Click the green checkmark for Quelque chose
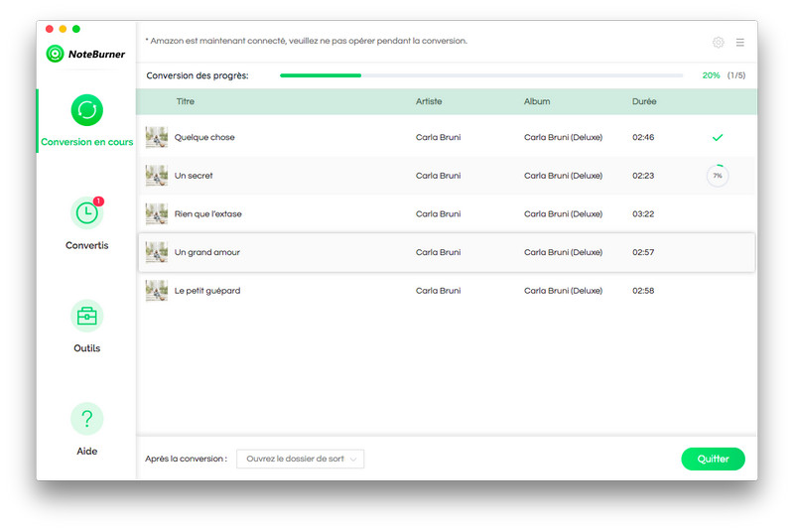 718,137
